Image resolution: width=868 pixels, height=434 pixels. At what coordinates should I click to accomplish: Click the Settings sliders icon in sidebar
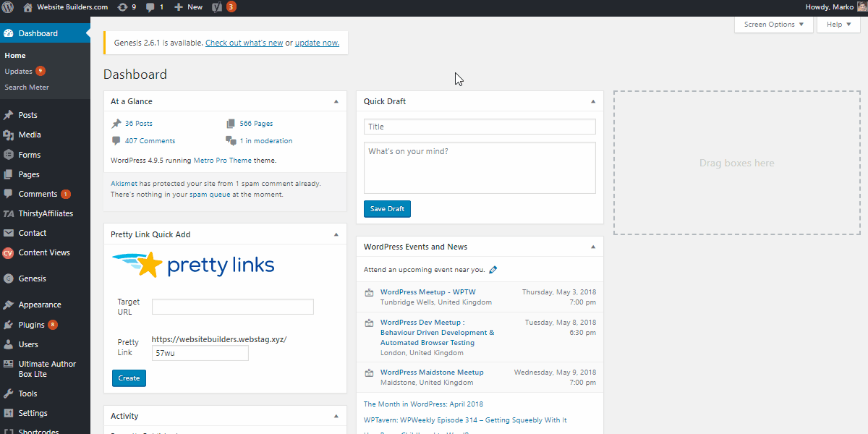8,413
